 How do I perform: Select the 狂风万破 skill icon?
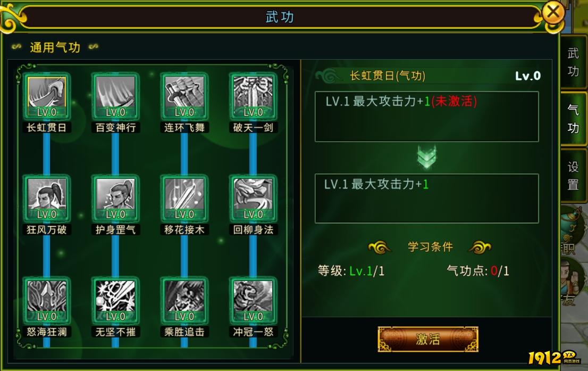[46, 199]
